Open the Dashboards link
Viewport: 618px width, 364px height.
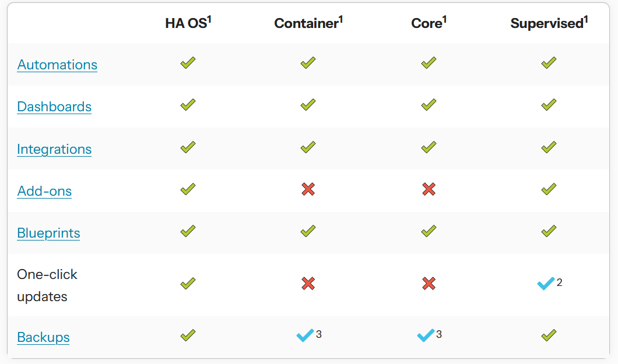(54, 107)
